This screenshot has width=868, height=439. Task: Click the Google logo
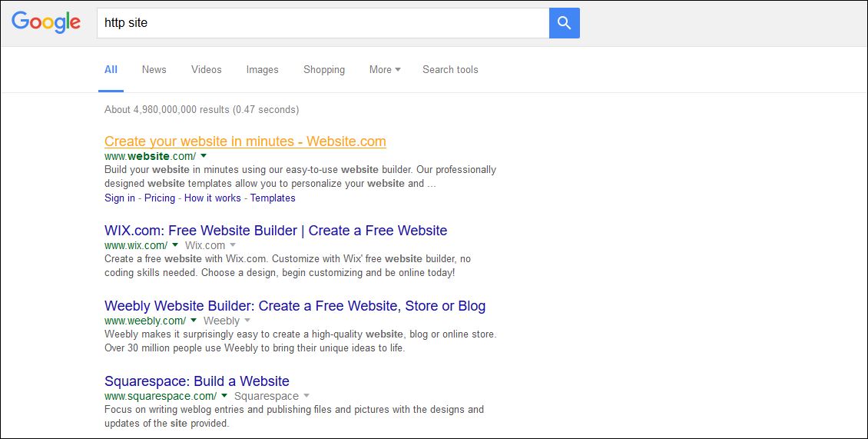point(46,22)
